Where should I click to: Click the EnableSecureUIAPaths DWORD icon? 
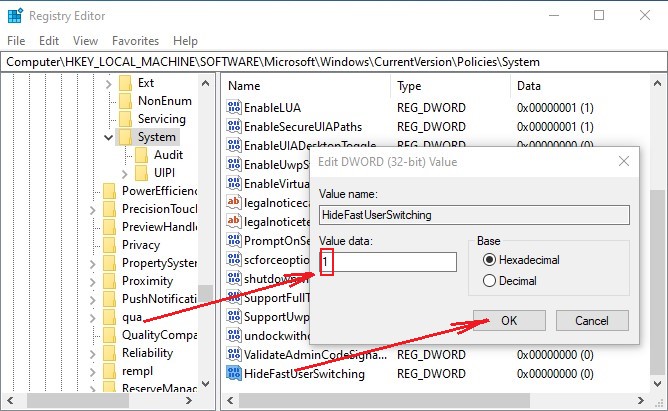click(233, 126)
